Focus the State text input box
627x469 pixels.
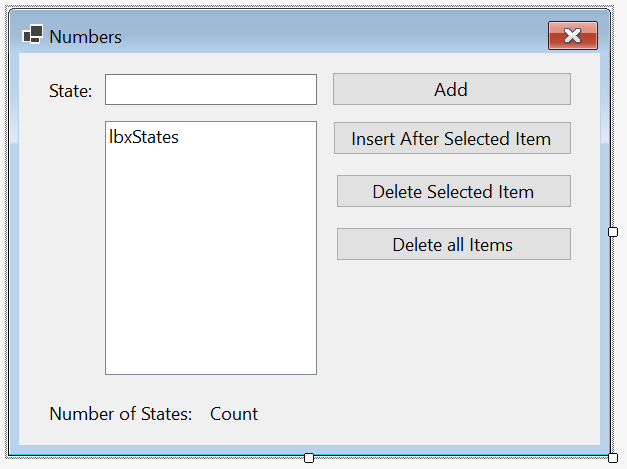coord(211,90)
